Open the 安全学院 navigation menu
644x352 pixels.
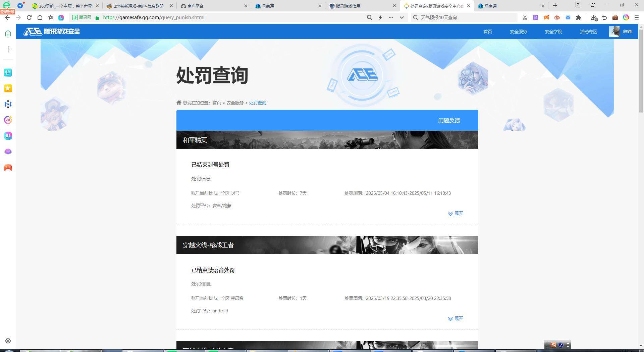pos(553,32)
